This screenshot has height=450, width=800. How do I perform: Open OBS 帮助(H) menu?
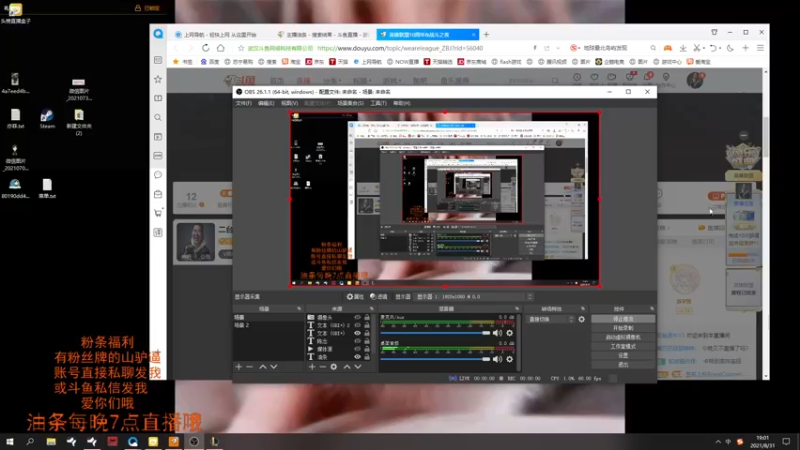tap(402, 103)
